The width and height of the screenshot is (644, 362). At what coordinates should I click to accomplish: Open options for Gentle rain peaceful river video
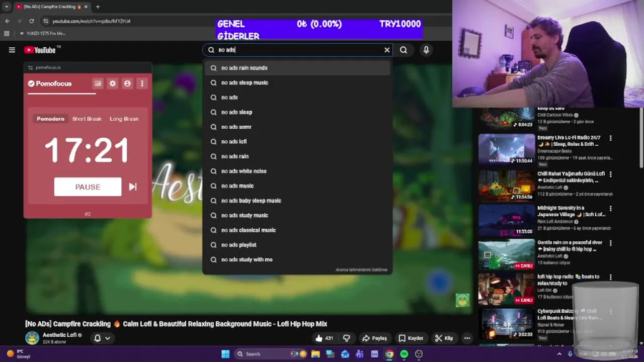click(611, 243)
